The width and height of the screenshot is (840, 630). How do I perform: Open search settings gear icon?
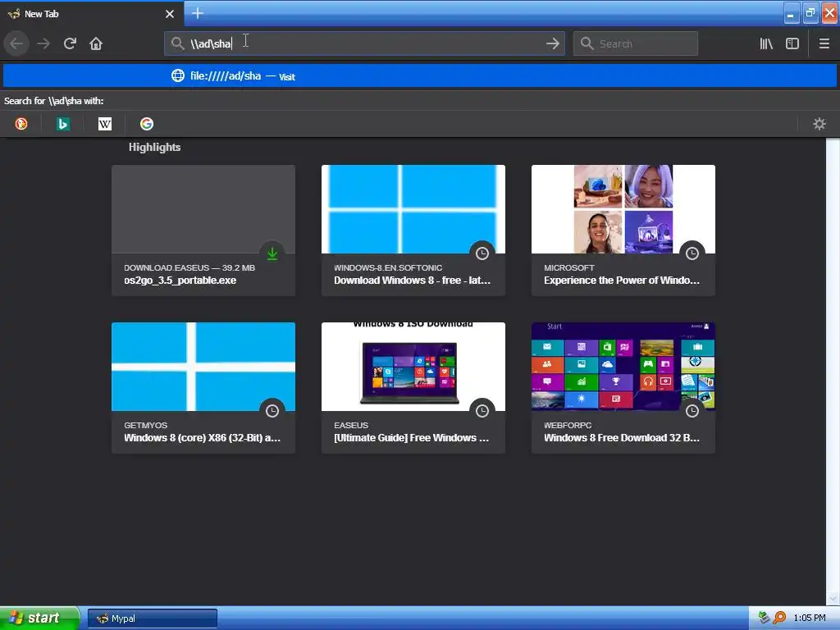click(819, 124)
